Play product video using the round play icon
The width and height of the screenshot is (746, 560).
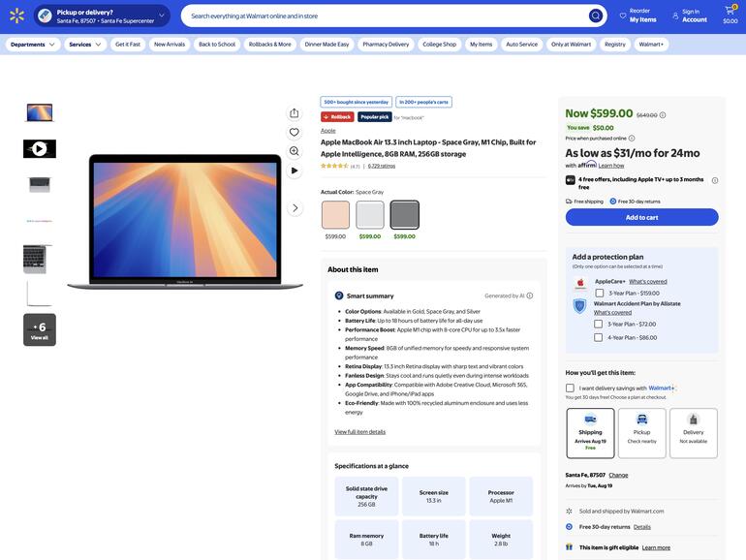click(294, 171)
